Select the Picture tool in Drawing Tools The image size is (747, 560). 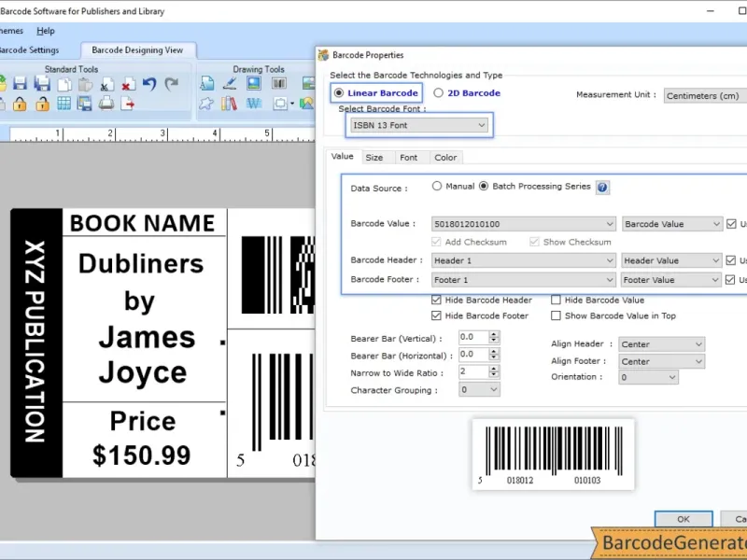point(254,83)
